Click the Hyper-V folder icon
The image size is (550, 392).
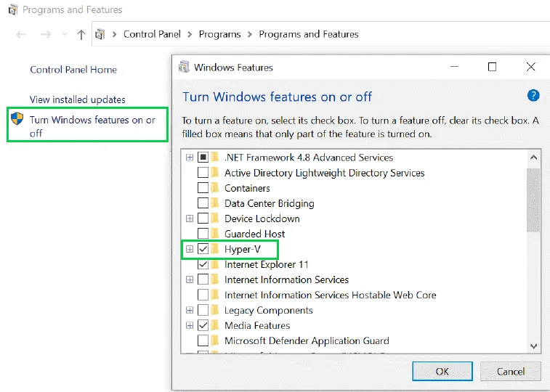(215, 249)
